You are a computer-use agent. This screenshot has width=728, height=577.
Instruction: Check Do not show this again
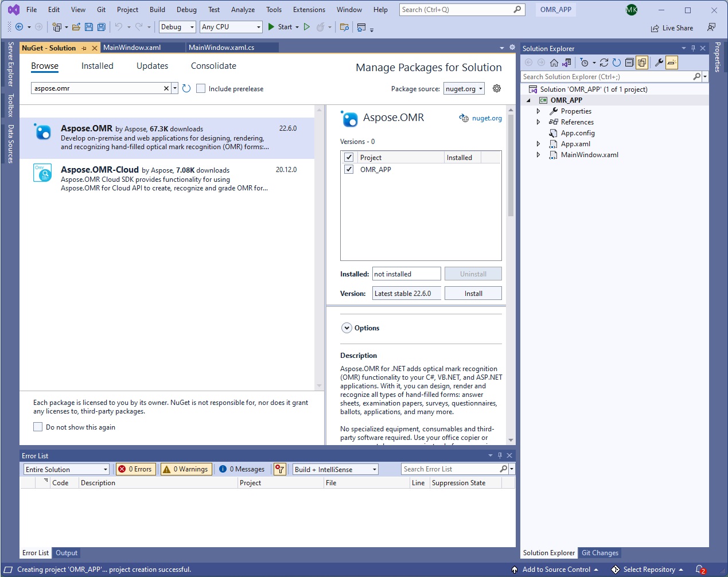[38, 427]
